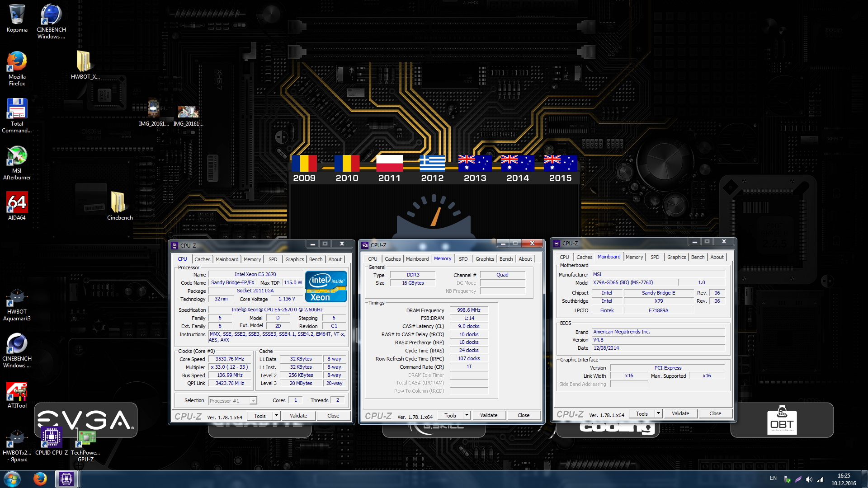Viewport: 868px width, 488px height.
Task: Click the EN language indicator in the tray
Action: tap(773, 478)
